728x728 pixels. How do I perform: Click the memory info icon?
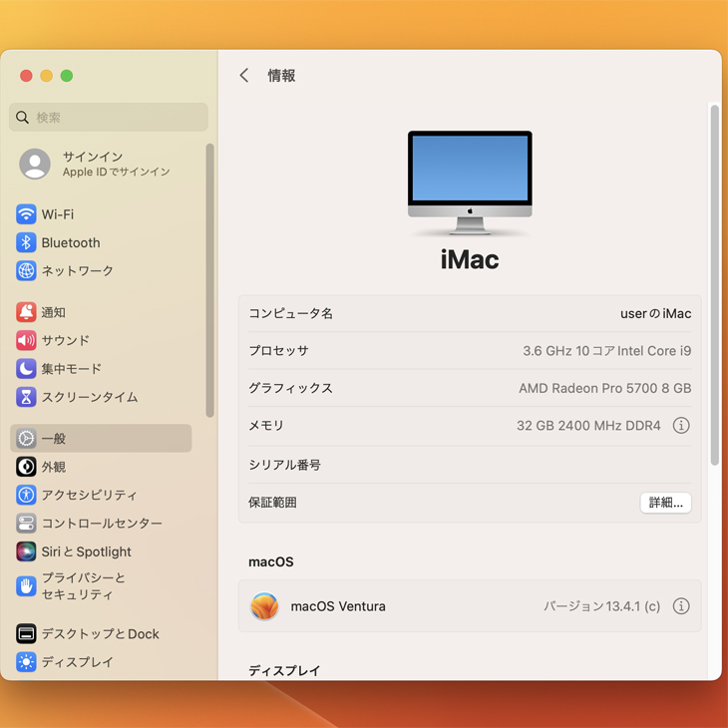pyautogui.click(x=681, y=425)
